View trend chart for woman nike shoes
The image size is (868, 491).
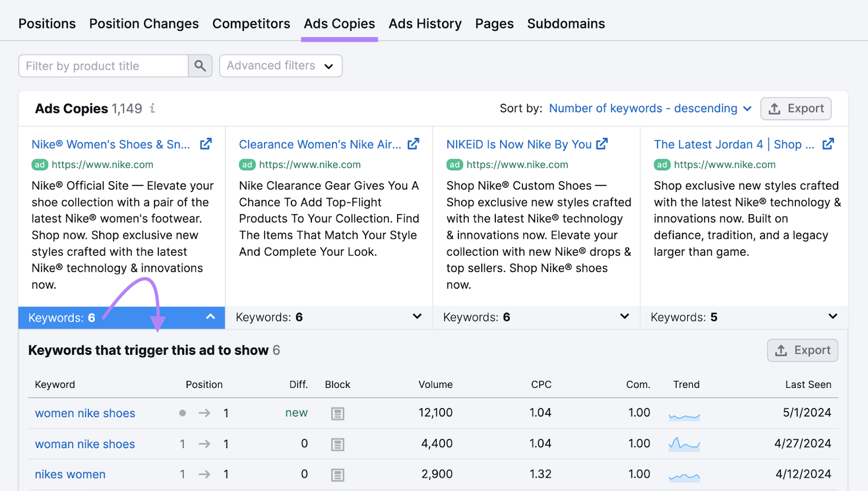(x=684, y=444)
